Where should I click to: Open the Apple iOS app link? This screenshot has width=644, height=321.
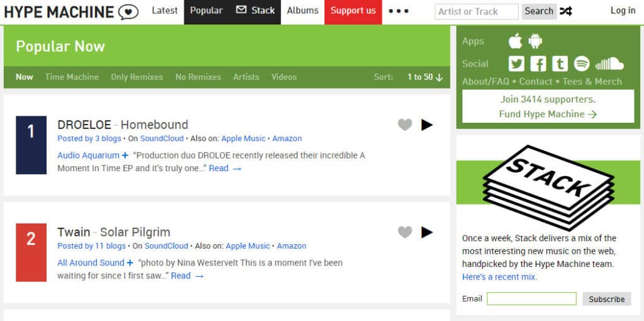[x=515, y=41]
